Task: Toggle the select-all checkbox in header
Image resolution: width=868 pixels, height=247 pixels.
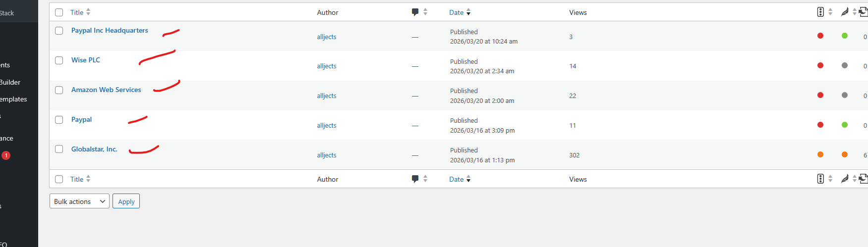Action: pyautogui.click(x=59, y=12)
